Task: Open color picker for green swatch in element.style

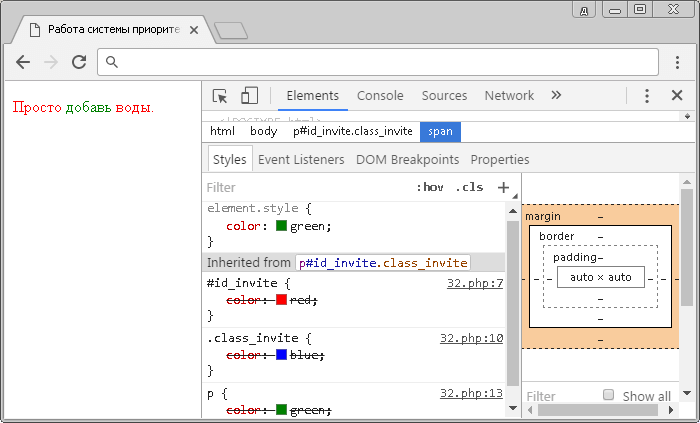Action: pyautogui.click(x=281, y=226)
